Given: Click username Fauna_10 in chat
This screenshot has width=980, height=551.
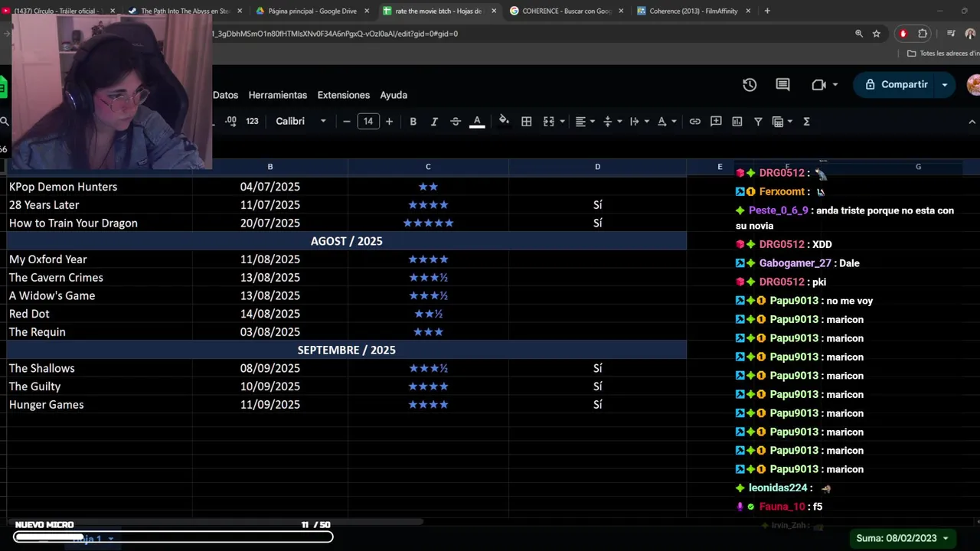Looking at the screenshot, I should pos(782,507).
